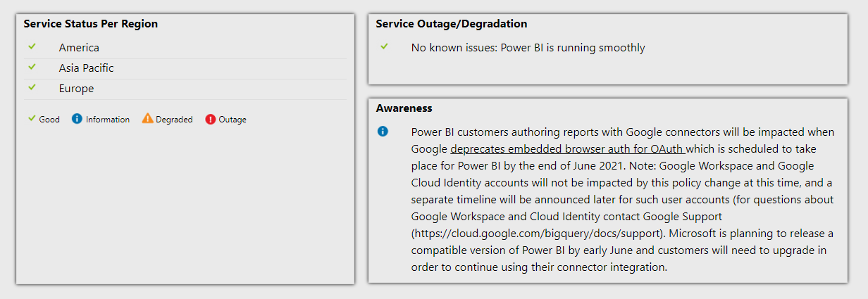Click the Information legend label
This screenshot has height=299, width=868.
coord(108,120)
